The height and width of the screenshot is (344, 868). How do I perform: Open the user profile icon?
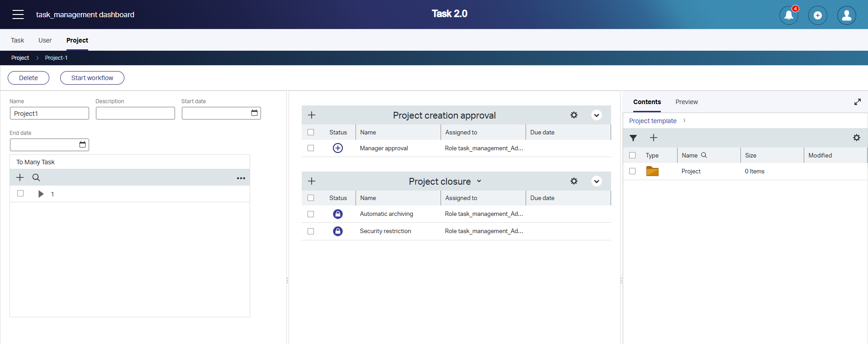846,15
